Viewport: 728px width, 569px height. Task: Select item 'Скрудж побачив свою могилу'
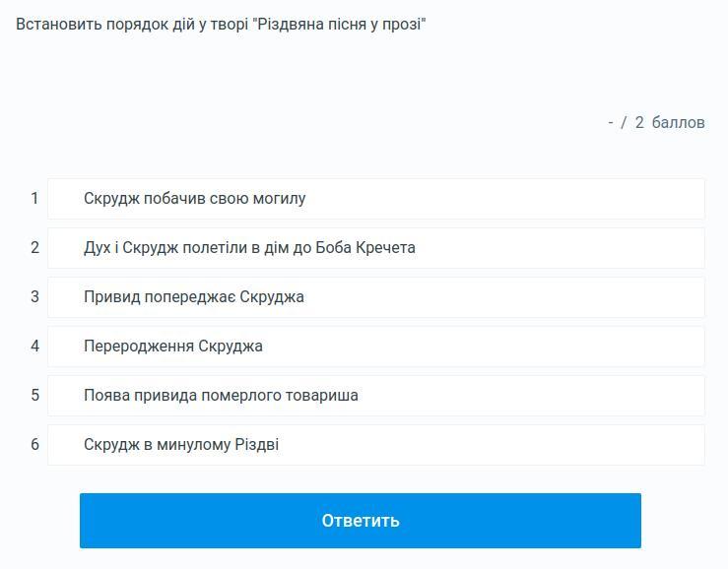376,199
